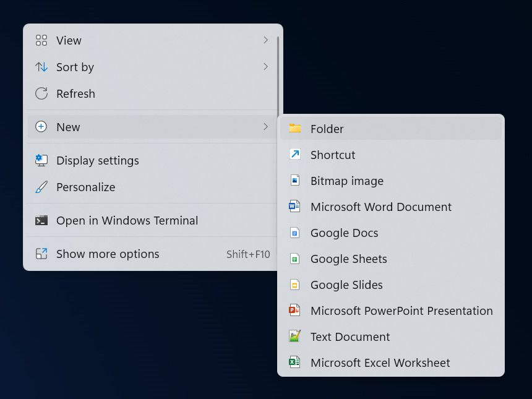Create a new Microsoft Word Document

(391, 207)
